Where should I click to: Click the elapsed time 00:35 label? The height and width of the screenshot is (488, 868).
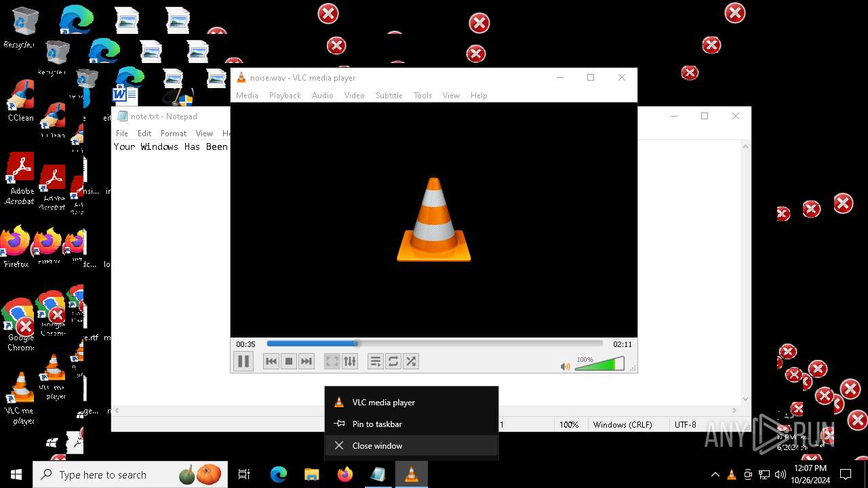pyautogui.click(x=245, y=344)
